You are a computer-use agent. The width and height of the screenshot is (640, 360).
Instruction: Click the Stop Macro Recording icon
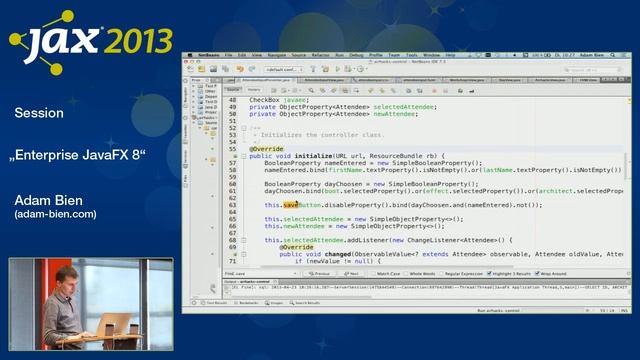[445, 90]
